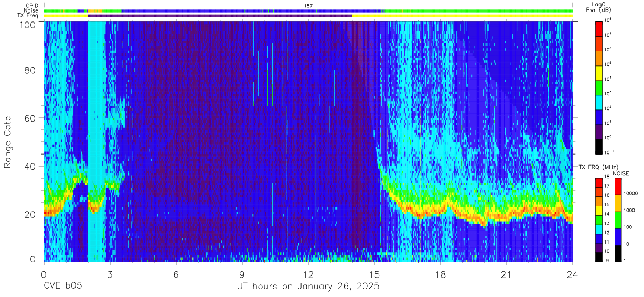Click the 1 label on the NOISE legend

[x=625, y=260]
